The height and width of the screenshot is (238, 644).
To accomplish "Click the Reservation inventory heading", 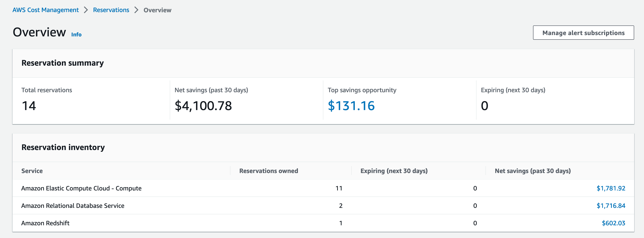I will (63, 147).
